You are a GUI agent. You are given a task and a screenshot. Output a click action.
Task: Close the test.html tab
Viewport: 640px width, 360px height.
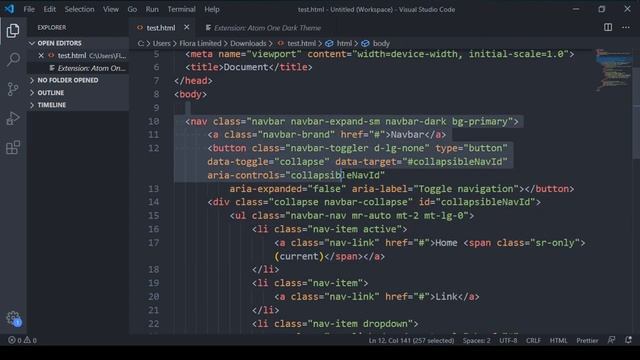click(x=187, y=27)
